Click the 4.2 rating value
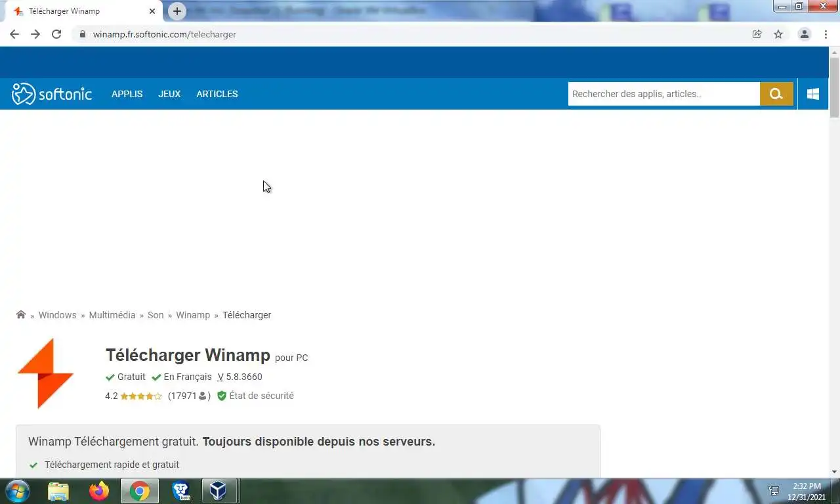 click(111, 396)
